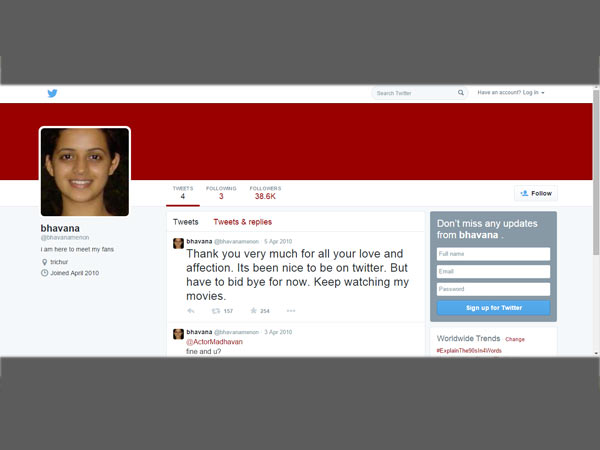Open the 5 Apr 2010 tweet timestamp

click(278, 241)
